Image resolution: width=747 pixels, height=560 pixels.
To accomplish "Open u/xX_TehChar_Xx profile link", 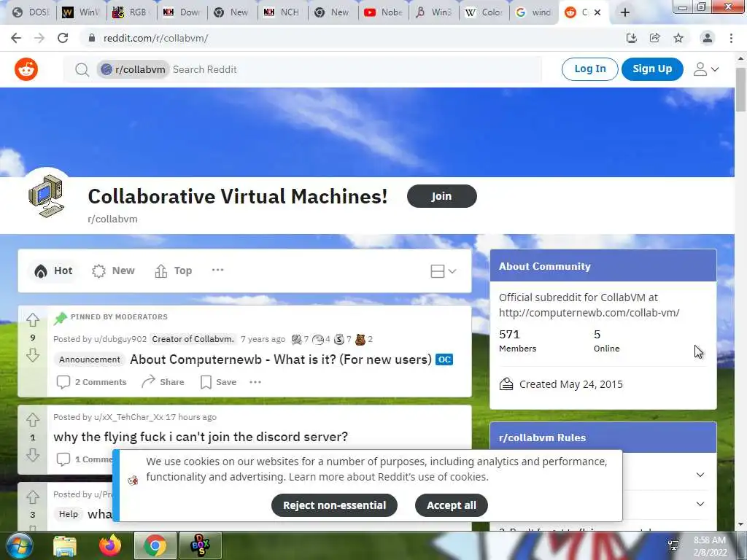I will click(128, 417).
